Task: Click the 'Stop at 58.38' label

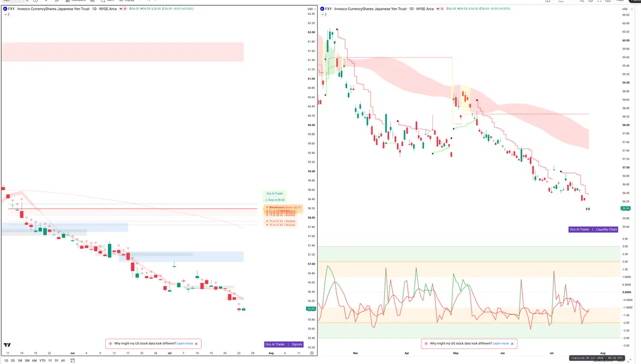Action: coord(276,200)
